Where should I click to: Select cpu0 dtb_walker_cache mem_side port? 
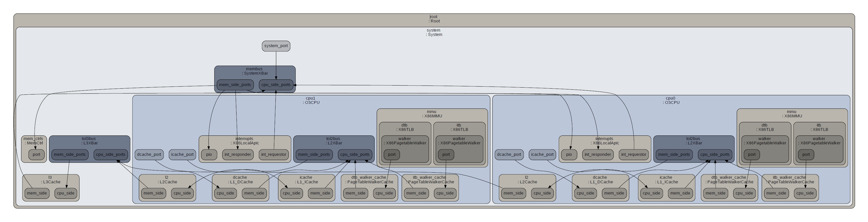[715, 193]
